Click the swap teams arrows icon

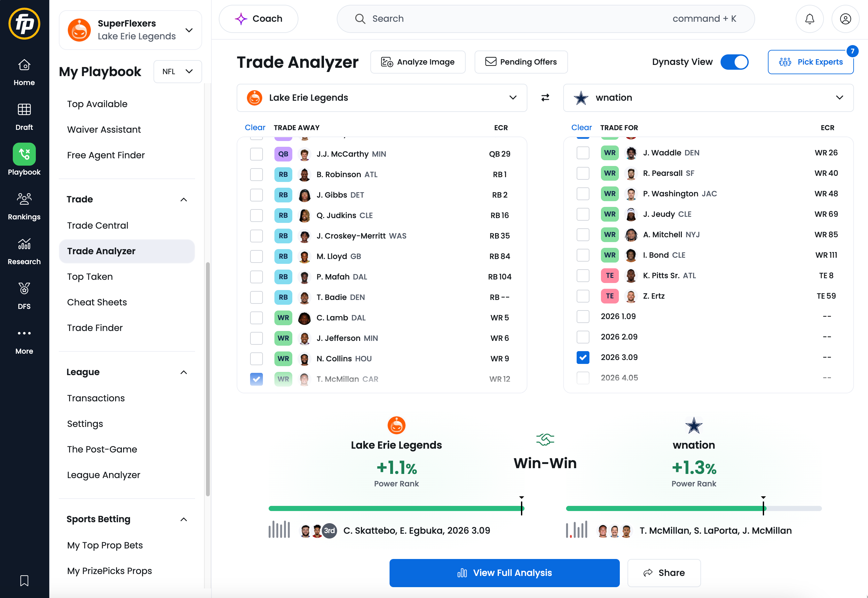point(545,98)
